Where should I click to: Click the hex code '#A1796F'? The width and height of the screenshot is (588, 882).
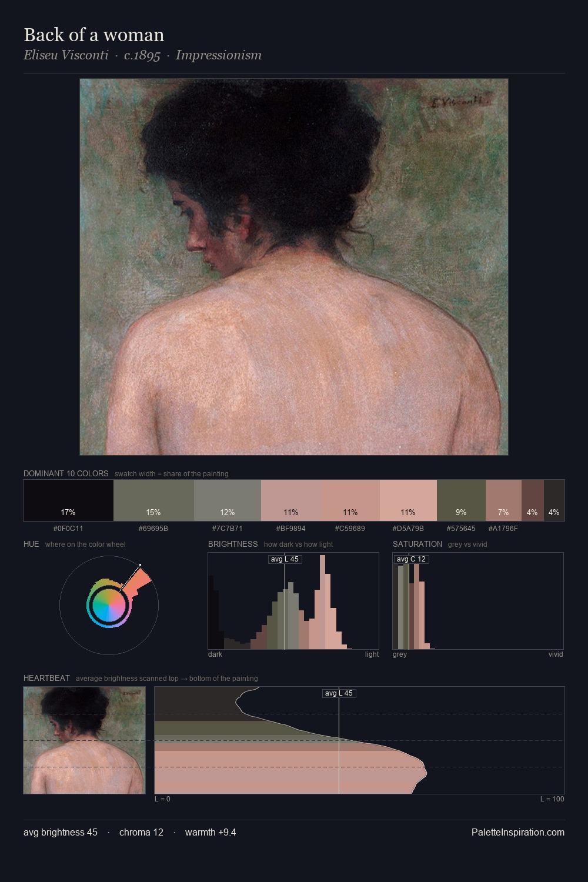point(503,529)
